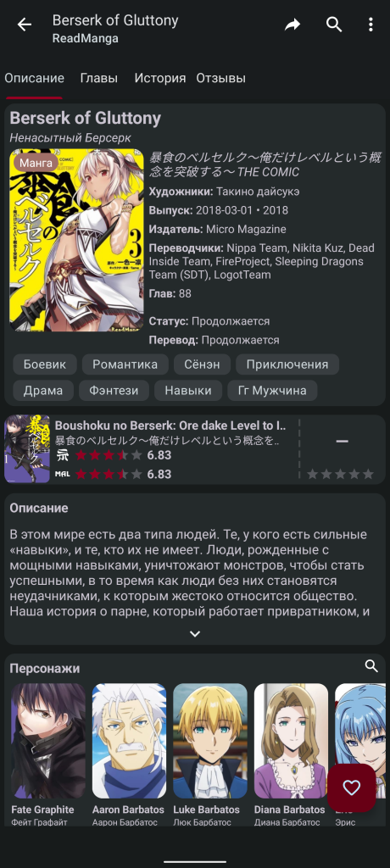This screenshot has width=390, height=868.
Task: Select the Гг Мужчина tag
Action: tap(272, 390)
